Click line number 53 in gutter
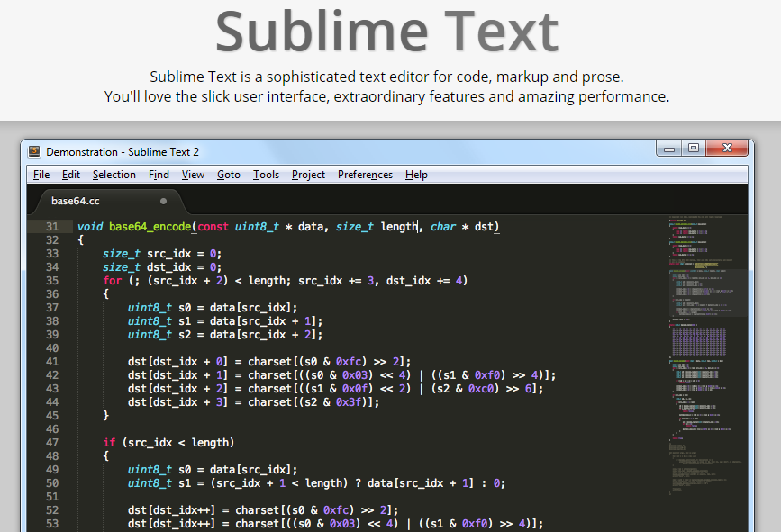The height and width of the screenshot is (532, 781). click(x=52, y=524)
